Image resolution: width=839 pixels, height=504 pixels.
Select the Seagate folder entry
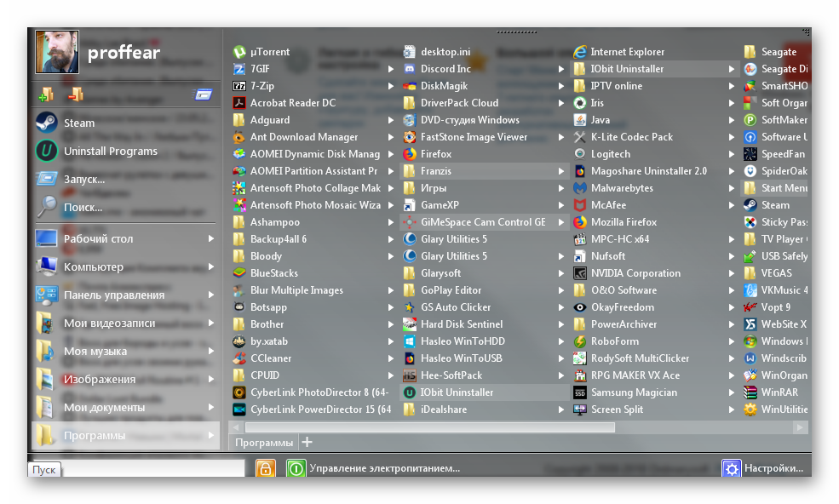[x=774, y=52]
